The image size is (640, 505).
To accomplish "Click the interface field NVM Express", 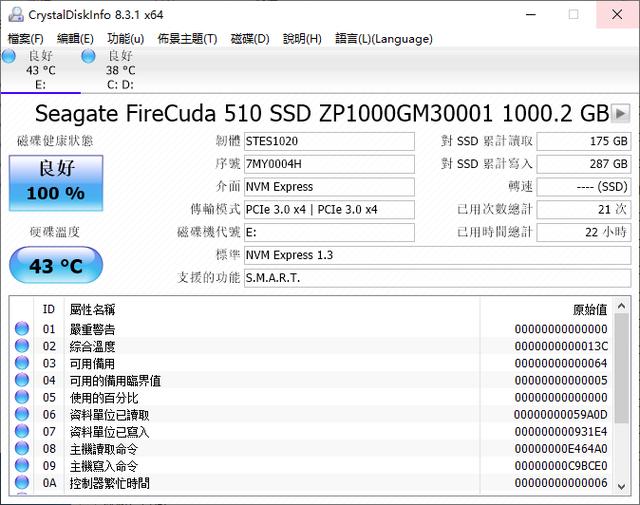I will click(329, 187).
